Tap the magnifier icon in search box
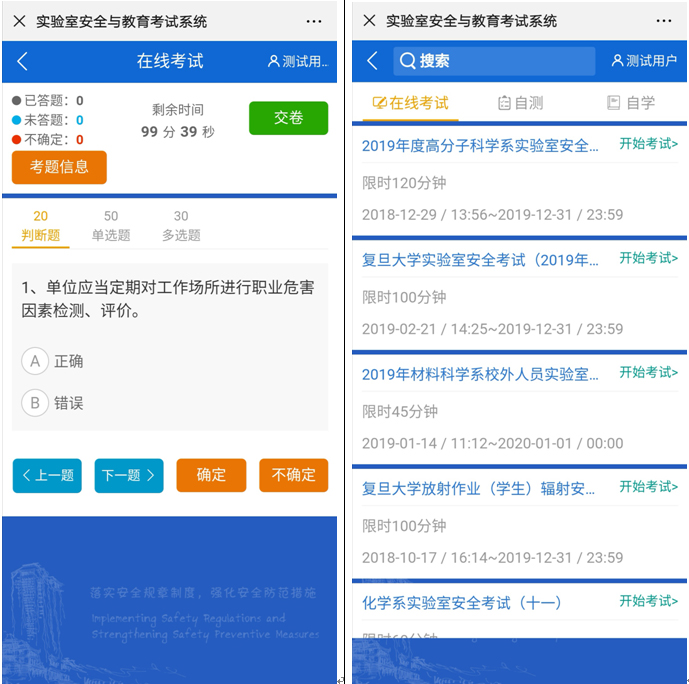The height and width of the screenshot is (684, 689). (407, 61)
